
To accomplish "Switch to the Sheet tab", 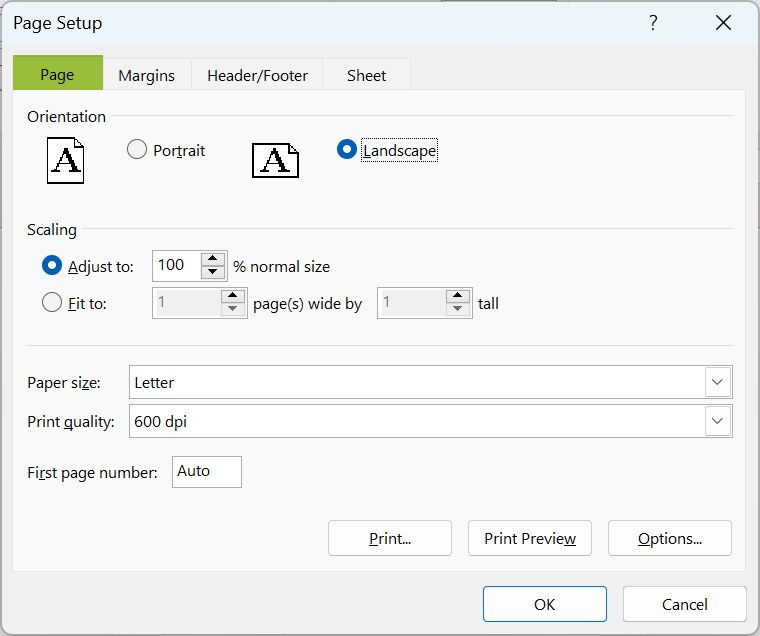I will click(x=366, y=75).
